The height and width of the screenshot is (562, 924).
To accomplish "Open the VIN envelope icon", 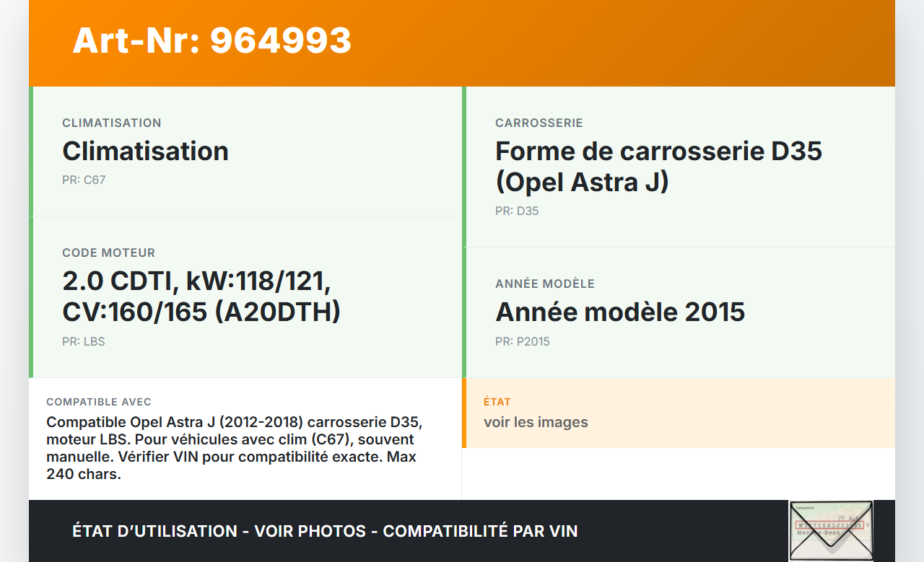I will click(831, 530).
